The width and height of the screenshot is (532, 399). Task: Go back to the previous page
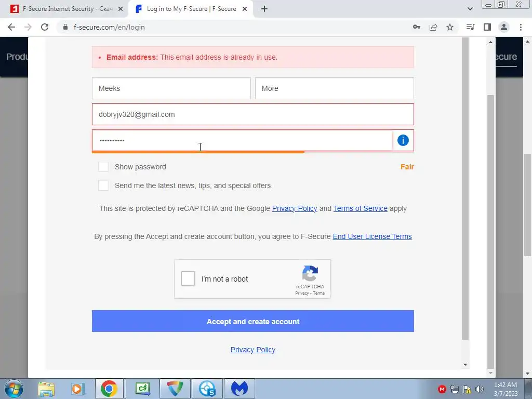[x=11, y=27]
